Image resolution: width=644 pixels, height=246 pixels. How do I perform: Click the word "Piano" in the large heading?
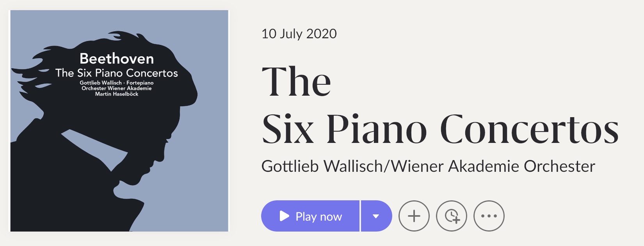coord(377,129)
